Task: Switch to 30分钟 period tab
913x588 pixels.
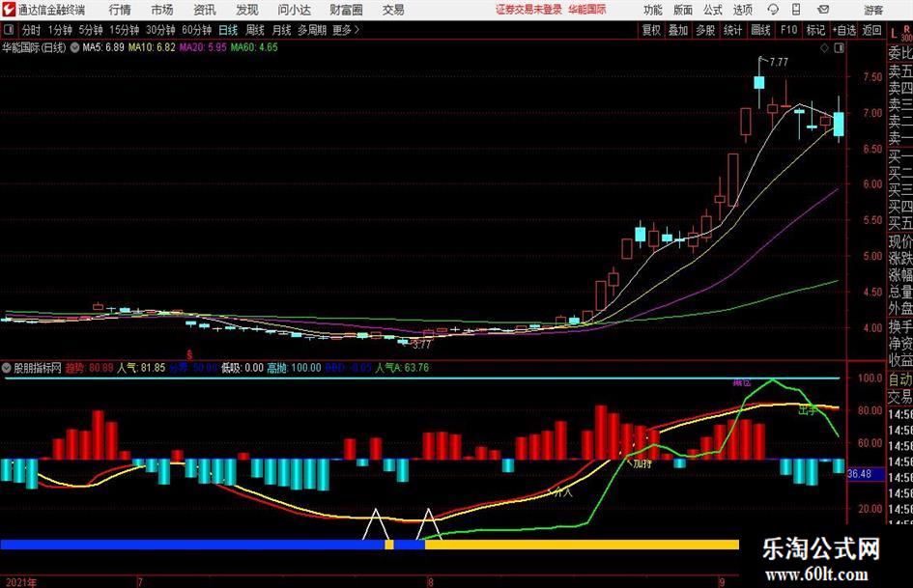Action: pos(160,30)
